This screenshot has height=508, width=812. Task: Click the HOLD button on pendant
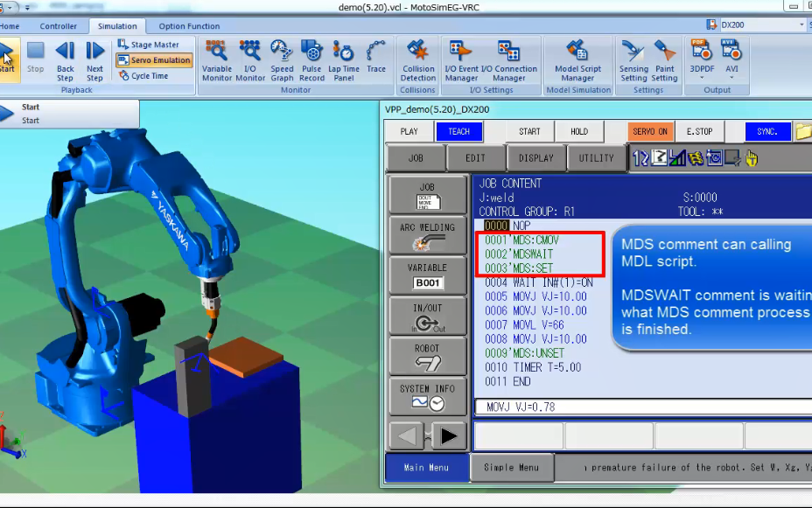[579, 131]
